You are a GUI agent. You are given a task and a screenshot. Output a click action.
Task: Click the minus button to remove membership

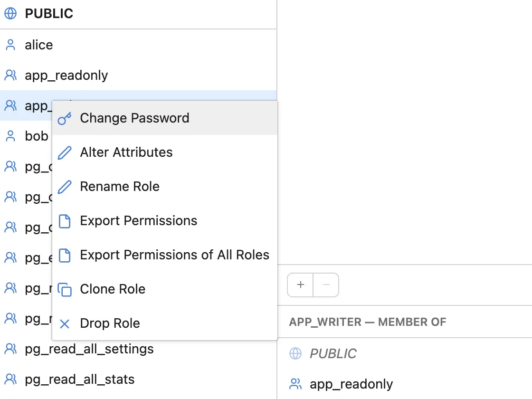coord(326,285)
